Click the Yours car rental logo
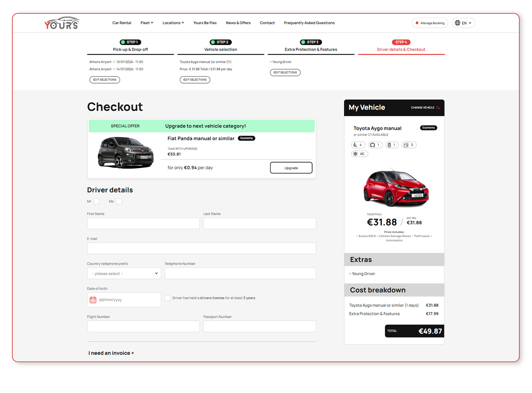 pyautogui.click(x=62, y=23)
